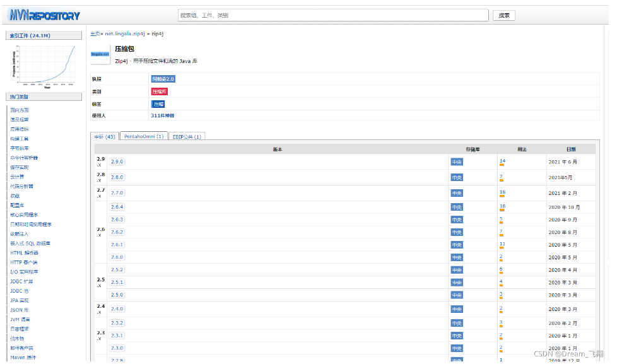Open the JDBC 池 category in sidebar
617x364 pixels.
pos(20,291)
